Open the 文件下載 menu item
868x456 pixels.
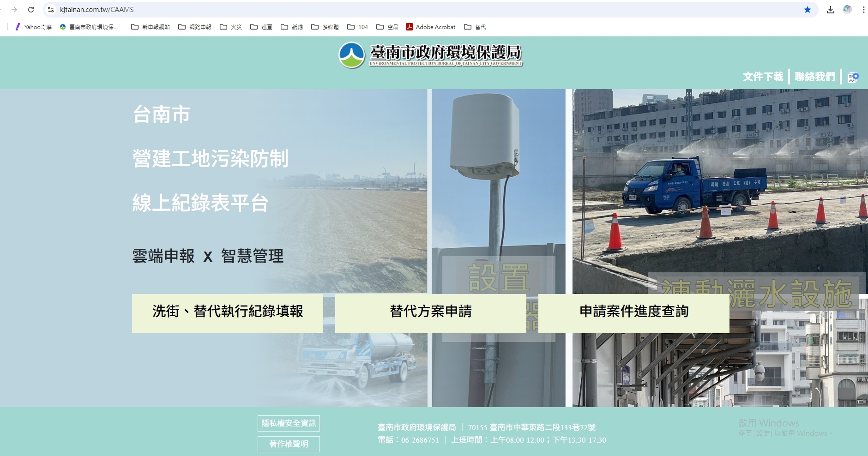click(763, 77)
